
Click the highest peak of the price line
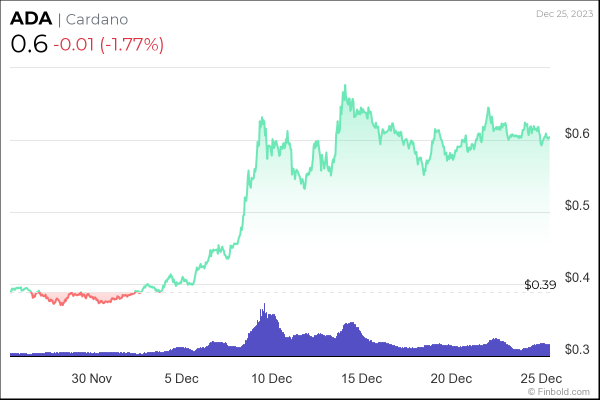[x=344, y=87]
